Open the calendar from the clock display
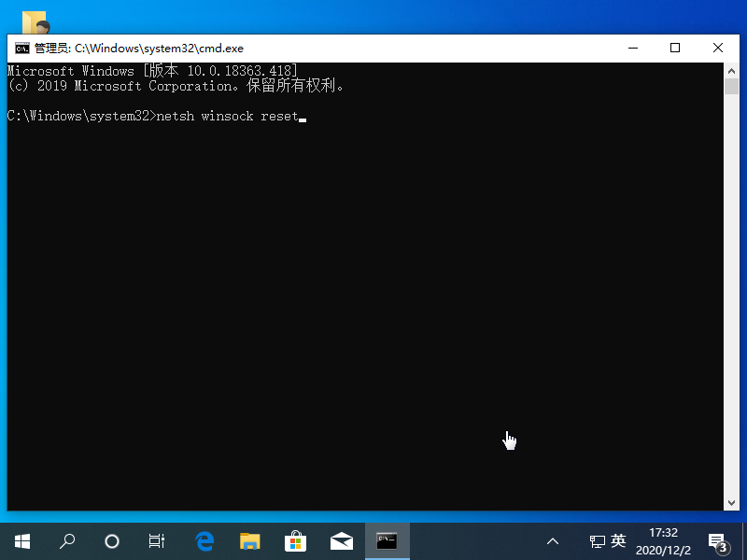 click(663, 541)
